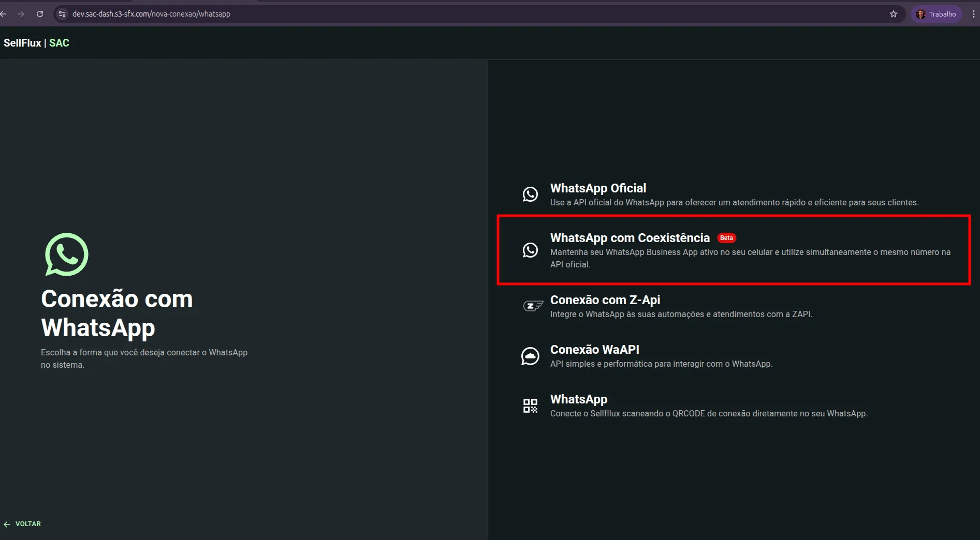Click the Z-Api logo icon
This screenshot has height=540, width=980.
(532, 306)
